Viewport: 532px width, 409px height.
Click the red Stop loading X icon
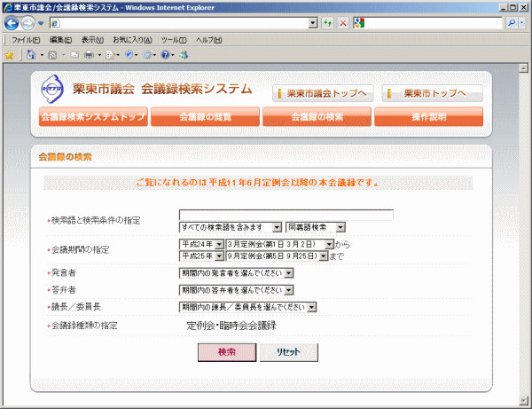point(343,23)
